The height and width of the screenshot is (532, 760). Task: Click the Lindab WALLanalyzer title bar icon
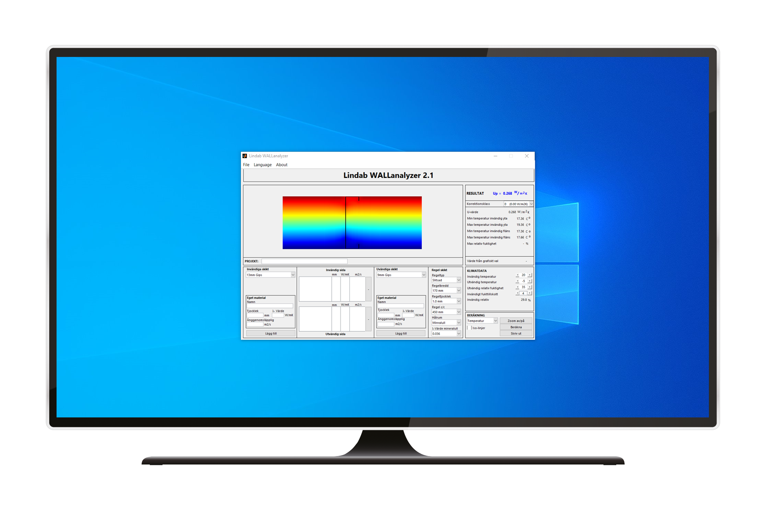245,156
